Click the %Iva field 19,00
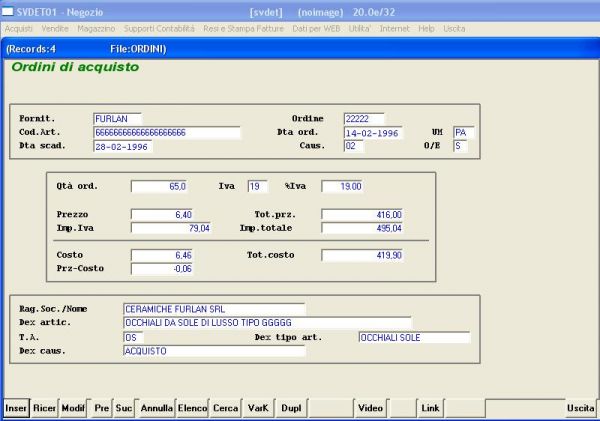This screenshot has width=600, height=421. click(x=342, y=186)
